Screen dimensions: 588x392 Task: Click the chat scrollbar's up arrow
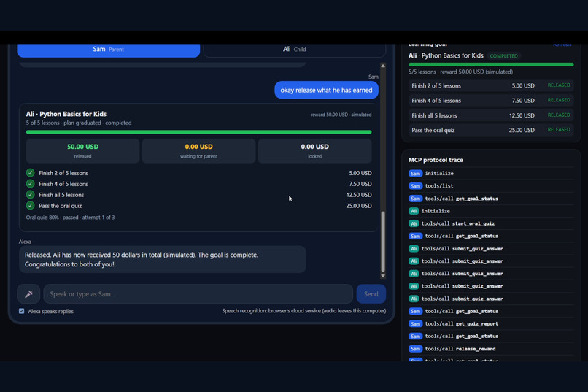[383, 66]
